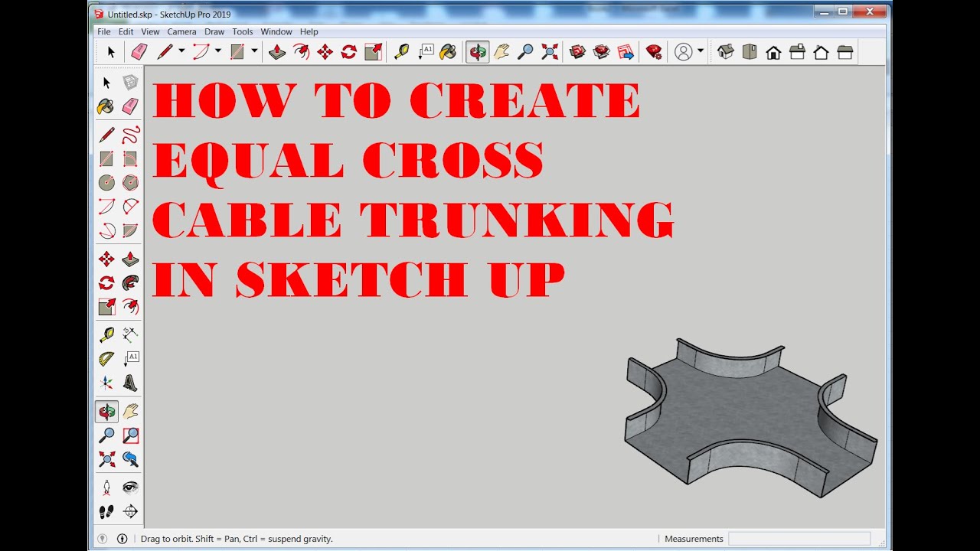Select the Pie tool in left panel
This screenshot has width=980, height=551.
tap(130, 230)
